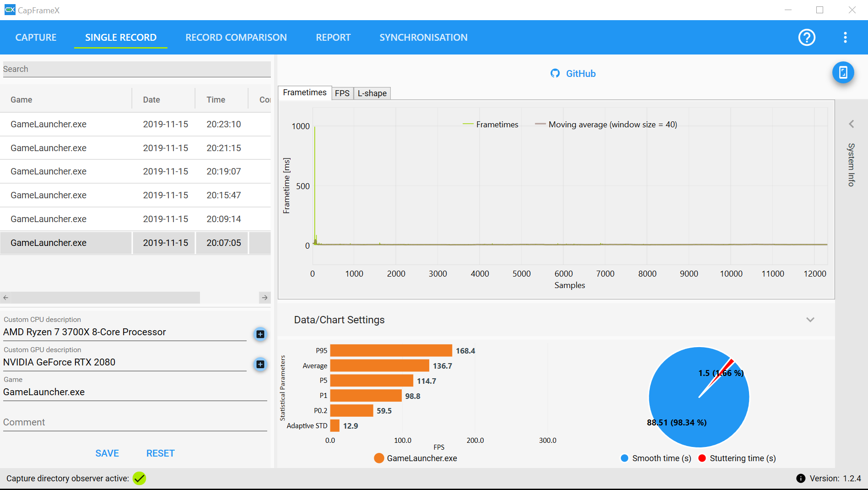
Task: Open the three-dot overflow menu
Action: pyautogui.click(x=845, y=37)
